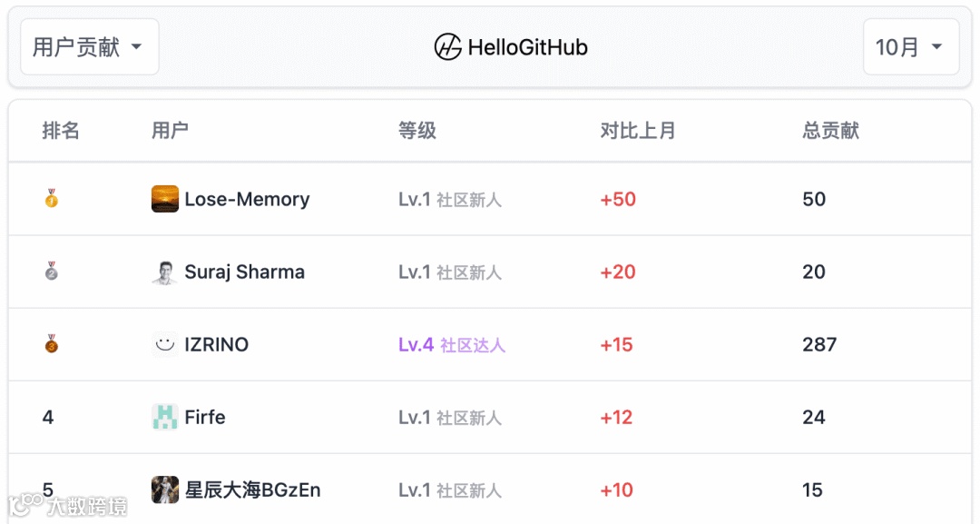Screen dimensions: 980x524
Task: Click IZRINO's smiley face avatar
Action: tap(165, 344)
